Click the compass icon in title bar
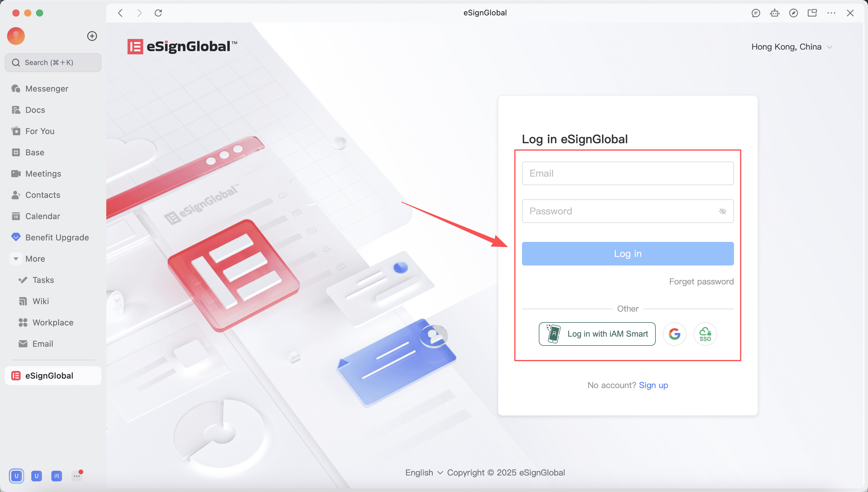Screen dimensions: 868x492 coord(793,13)
